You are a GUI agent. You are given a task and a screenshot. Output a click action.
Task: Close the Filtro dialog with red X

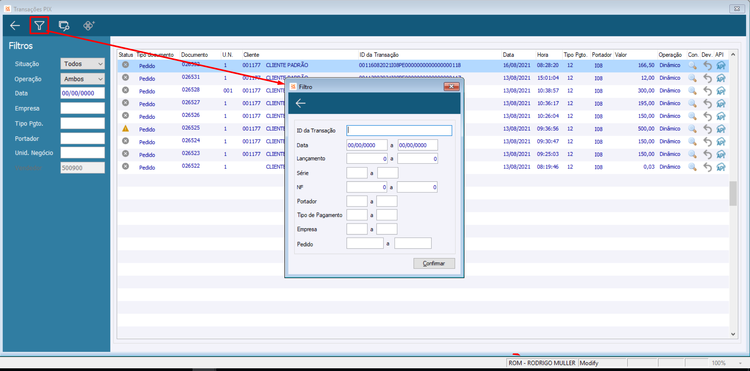click(451, 87)
